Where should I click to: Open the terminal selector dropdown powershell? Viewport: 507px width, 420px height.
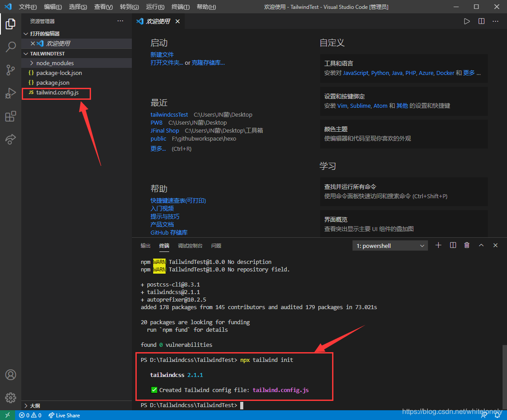click(x=390, y=246)
